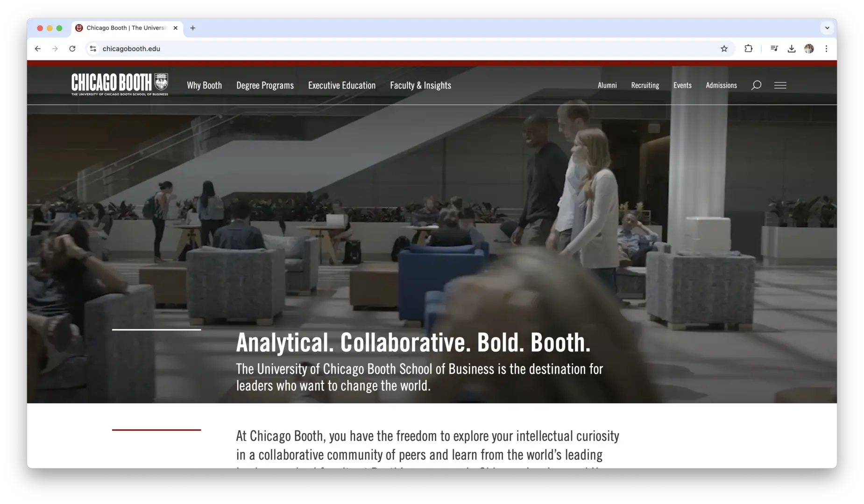Maximize the window with the green button
Image resolution: width=864 pixels, height=504 pixels.
59,28
